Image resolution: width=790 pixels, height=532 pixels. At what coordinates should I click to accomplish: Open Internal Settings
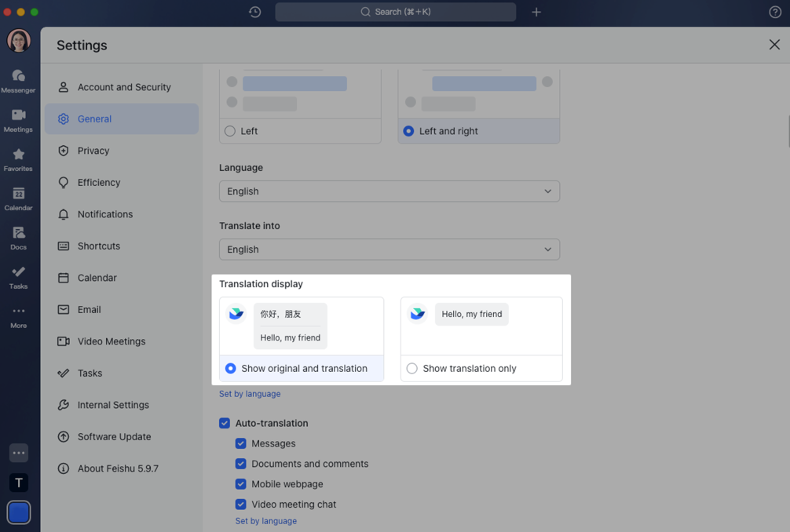tap(122, 405)
